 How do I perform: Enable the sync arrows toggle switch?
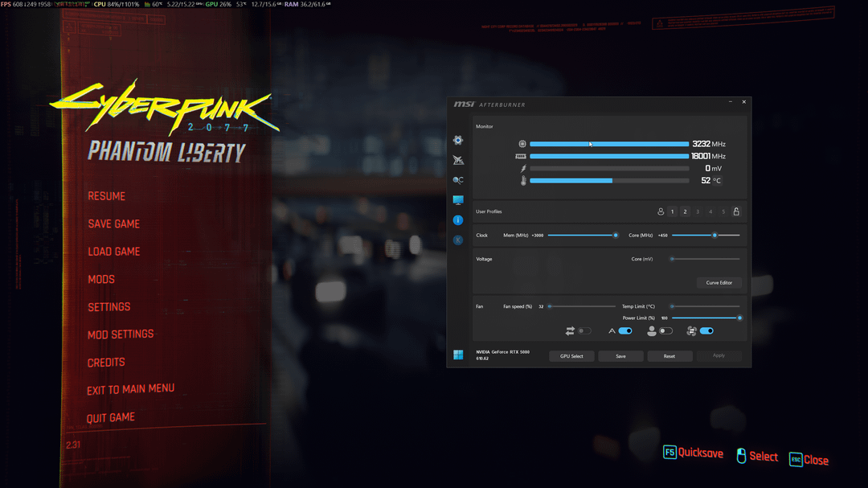(584, 330)
